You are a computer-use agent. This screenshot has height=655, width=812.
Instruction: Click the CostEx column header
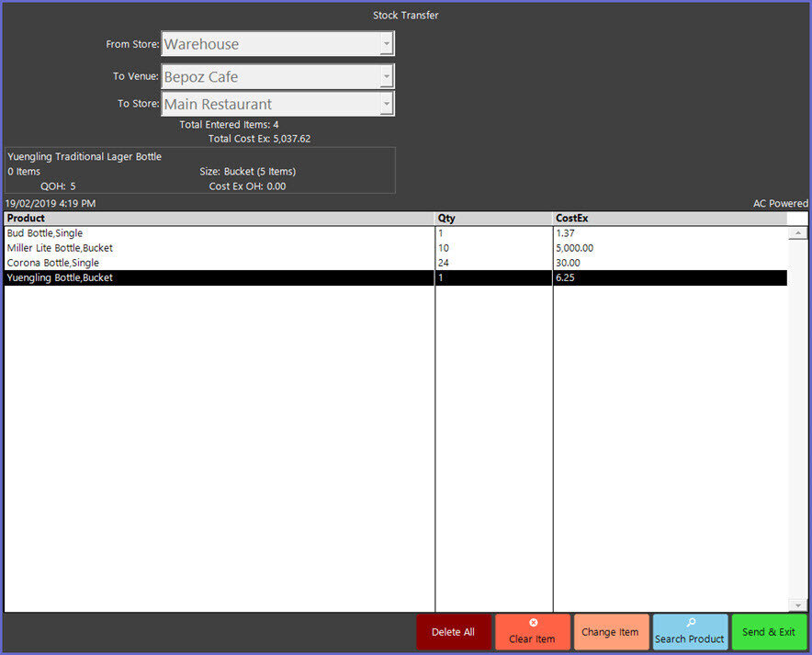pyautogui.click(x=671, y=218)
